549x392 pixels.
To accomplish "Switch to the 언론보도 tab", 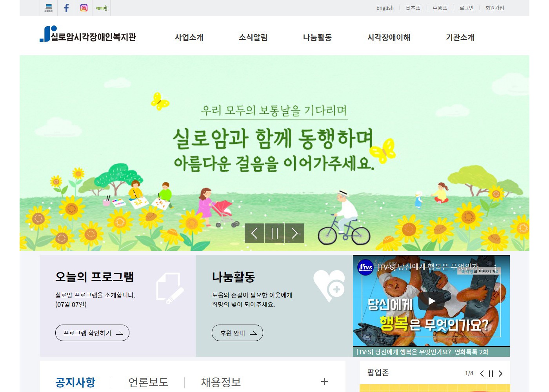I will click(148, 382).
